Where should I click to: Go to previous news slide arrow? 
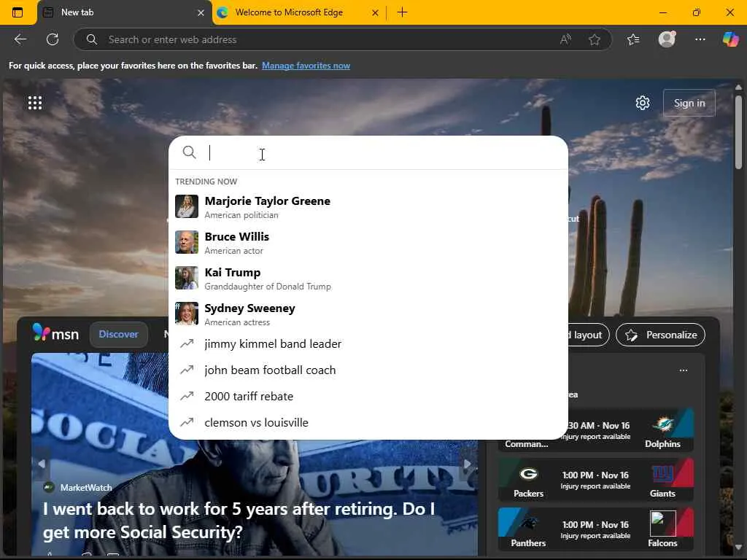point(42,463)
